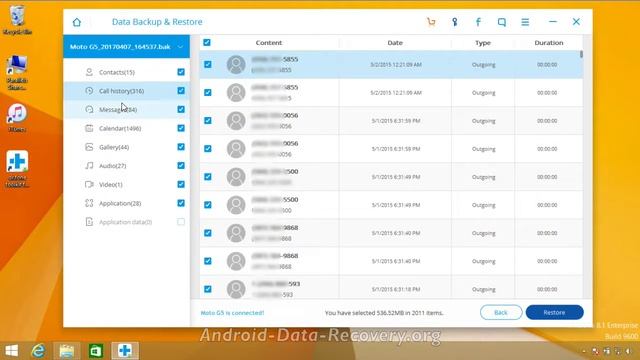Viewport: 640px width, 360px height.
Task: Click the Duration column header
Action: (x=549, y=42)
